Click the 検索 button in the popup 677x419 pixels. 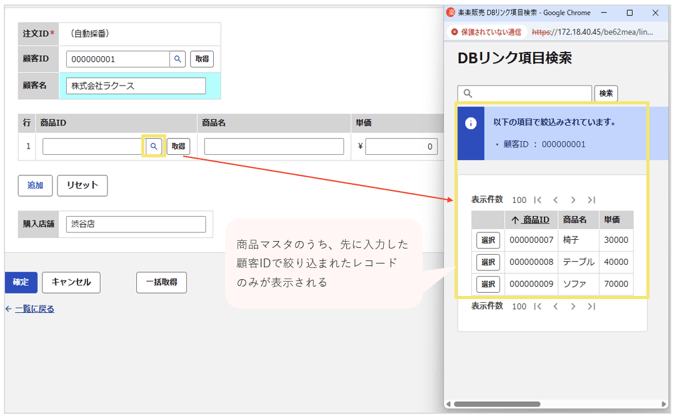click(606, 93)
